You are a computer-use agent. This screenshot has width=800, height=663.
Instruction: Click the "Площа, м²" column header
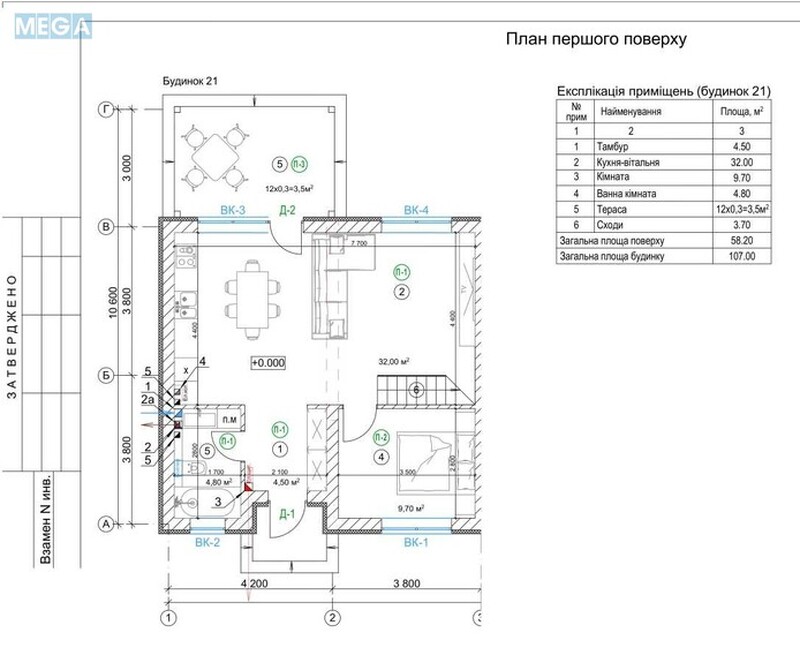(x=741, y=111)
